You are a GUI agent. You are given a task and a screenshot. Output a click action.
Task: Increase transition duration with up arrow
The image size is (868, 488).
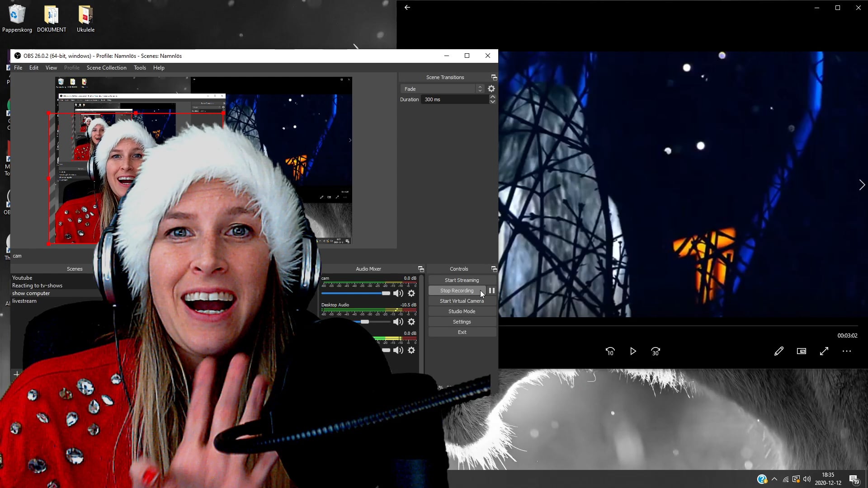493,97
